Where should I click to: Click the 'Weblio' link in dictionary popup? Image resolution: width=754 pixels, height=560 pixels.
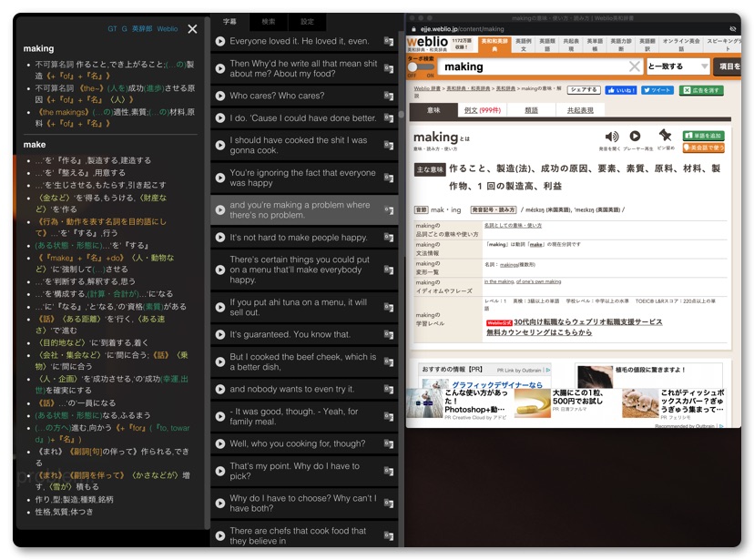coord(167,29)
